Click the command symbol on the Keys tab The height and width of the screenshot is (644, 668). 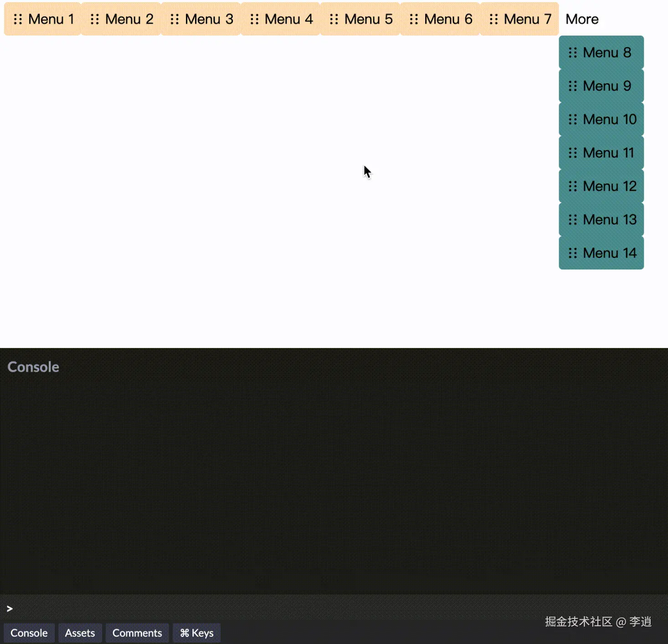(185, 633)
